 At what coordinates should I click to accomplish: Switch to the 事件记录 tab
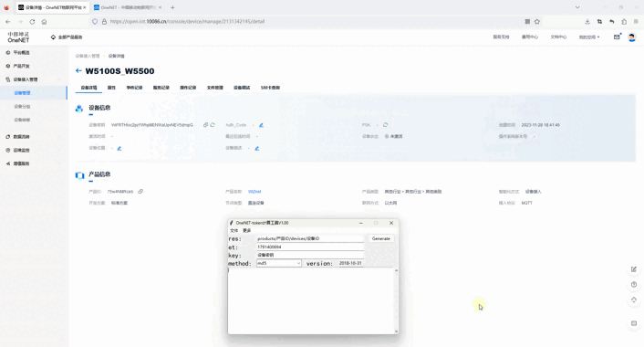134,88
